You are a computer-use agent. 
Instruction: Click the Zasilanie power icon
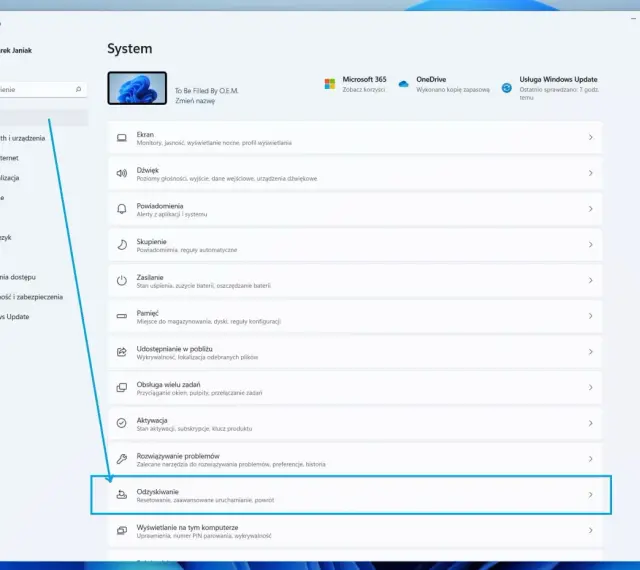tap(122, 281)
